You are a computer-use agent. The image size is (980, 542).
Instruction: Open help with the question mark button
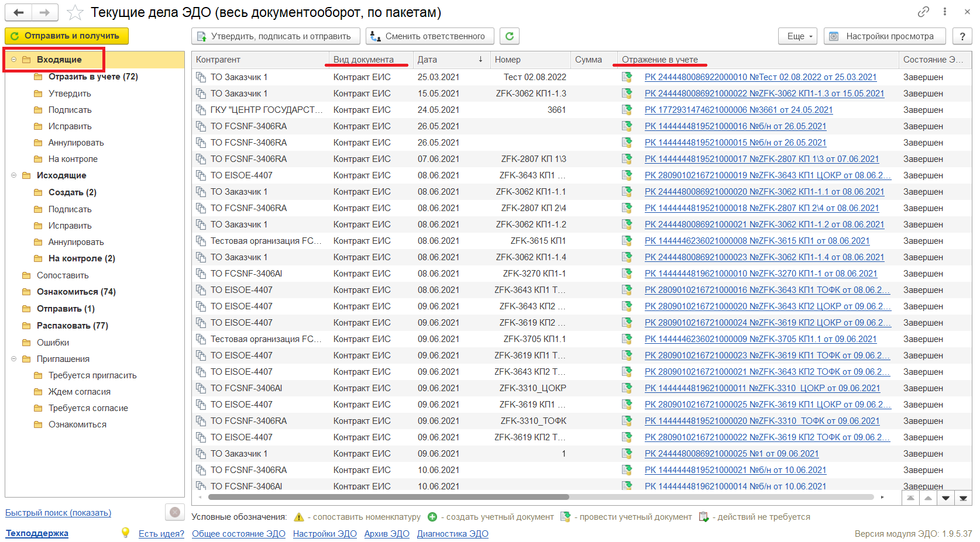tap(962, 36)
